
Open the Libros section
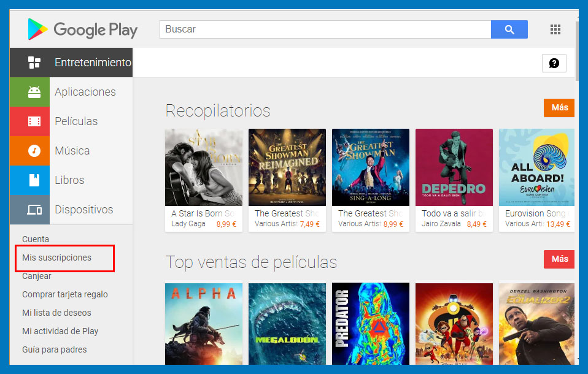pyautogui.click(x=69, y=180)
